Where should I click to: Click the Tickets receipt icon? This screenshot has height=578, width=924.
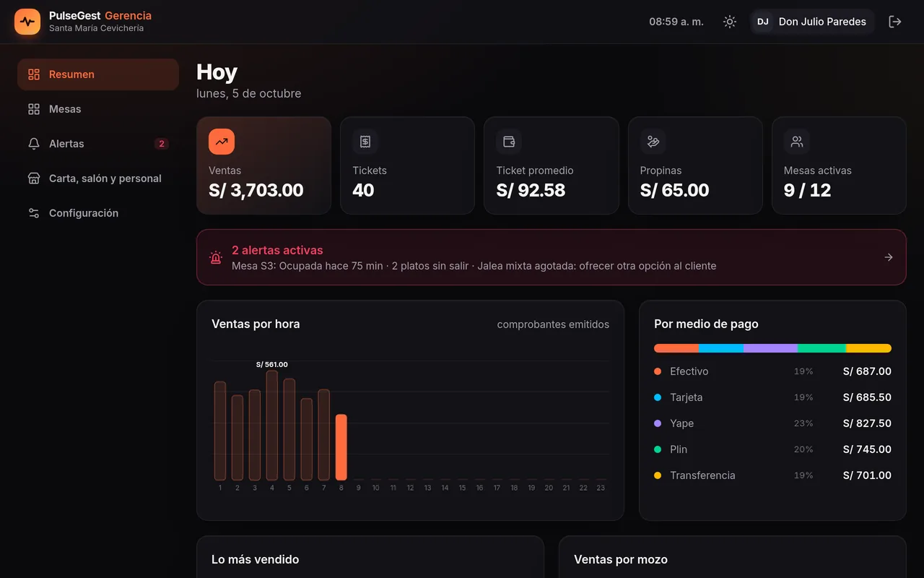pos(365,142)
